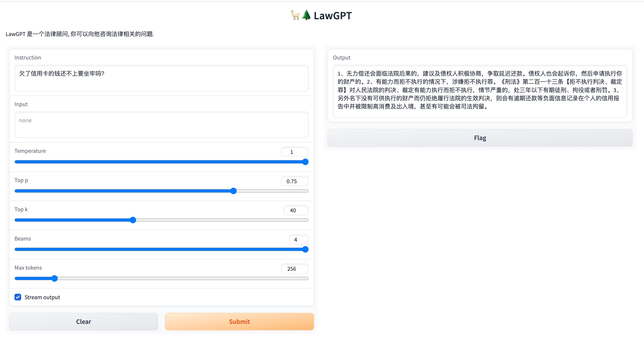The image size is (644, 340).
Task: Click into the Instruction text box
Action: pyautogui.click(x=161, y=78)
